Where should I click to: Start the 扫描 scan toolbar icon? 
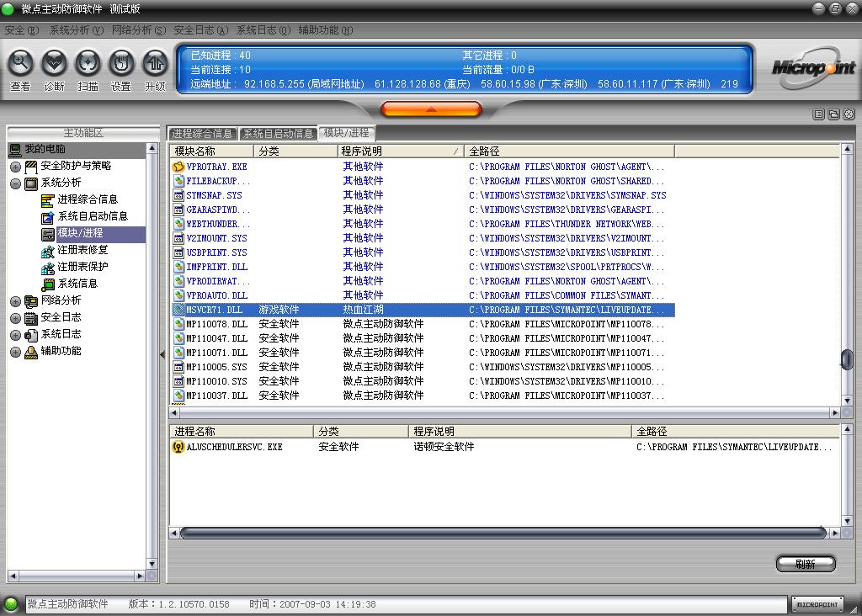click(x=88, y=64)
